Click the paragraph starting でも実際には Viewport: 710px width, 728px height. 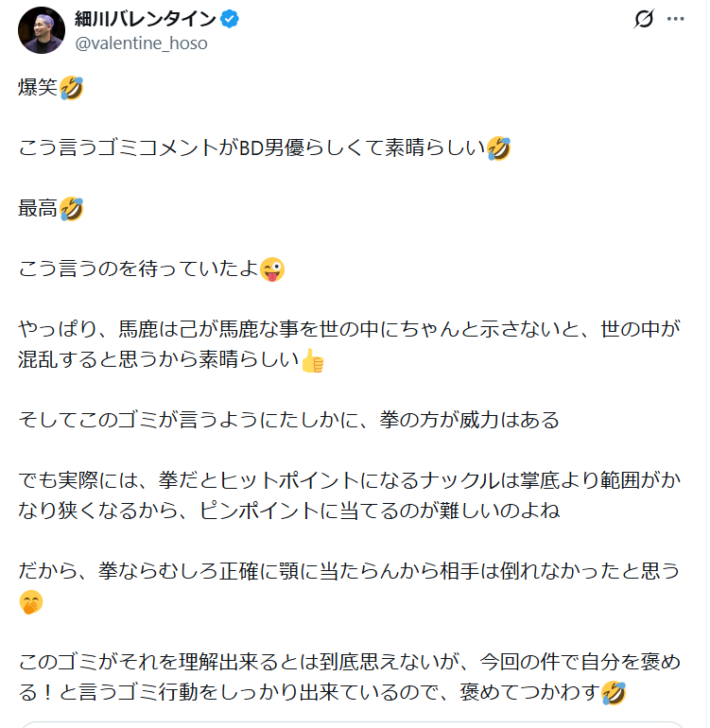[x=350, y=495]
